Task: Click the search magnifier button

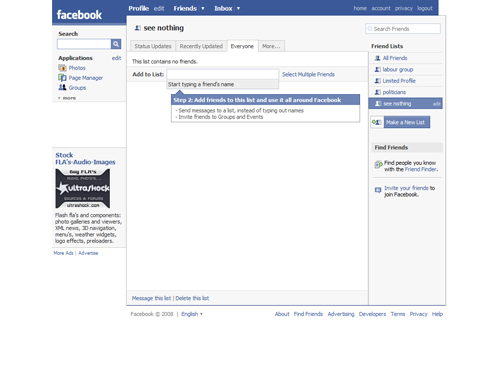Action: [x=116, y=44]
